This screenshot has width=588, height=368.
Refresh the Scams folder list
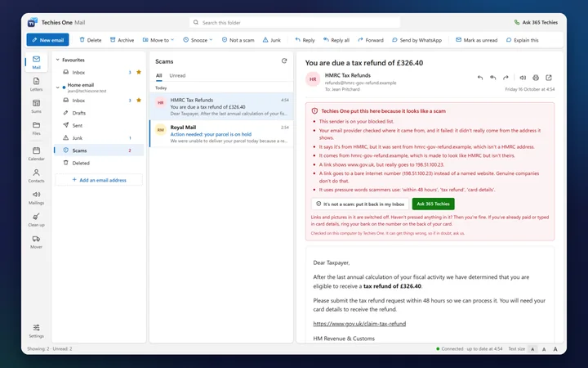click(284, 61)
